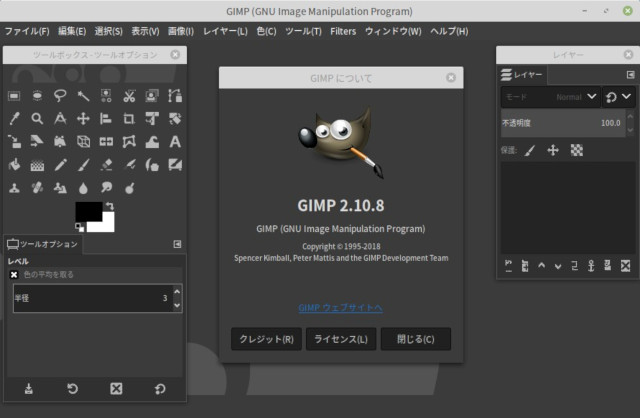Switch to the ツールオプション tab
The image size is (640, 418).
(42, 244)
